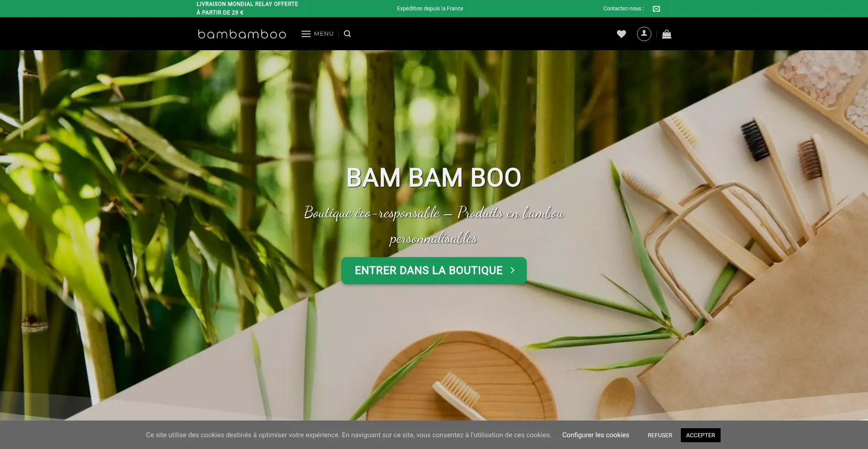868x449 pixels.
Task: Click the Boutique éco-responsable subtitle text
Action: [434, 225]
